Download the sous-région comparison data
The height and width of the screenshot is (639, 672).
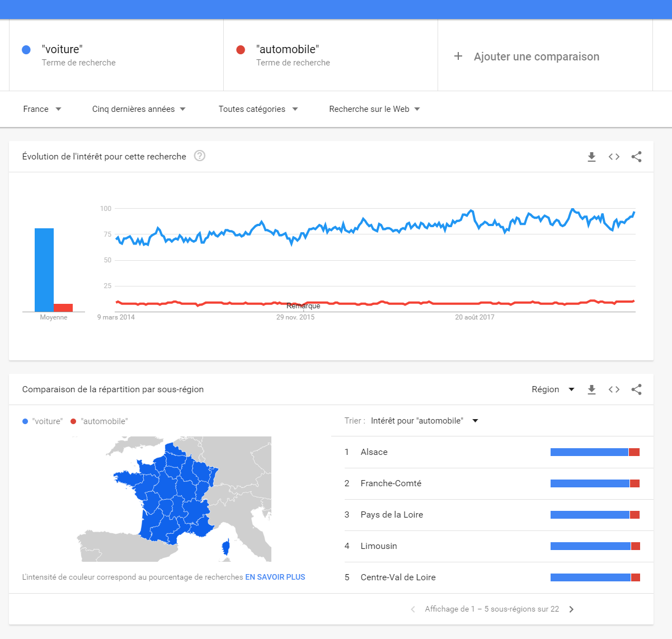591,389
